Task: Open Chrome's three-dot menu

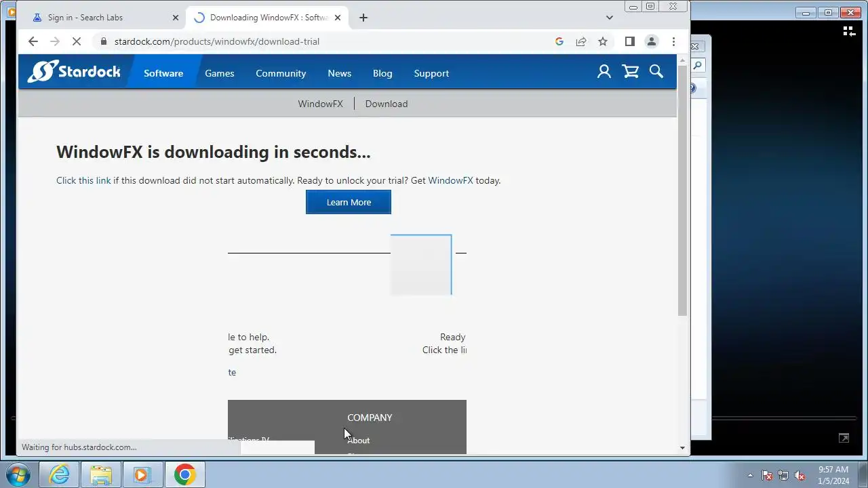Action: pyautogui.click(x=673, y=41)
